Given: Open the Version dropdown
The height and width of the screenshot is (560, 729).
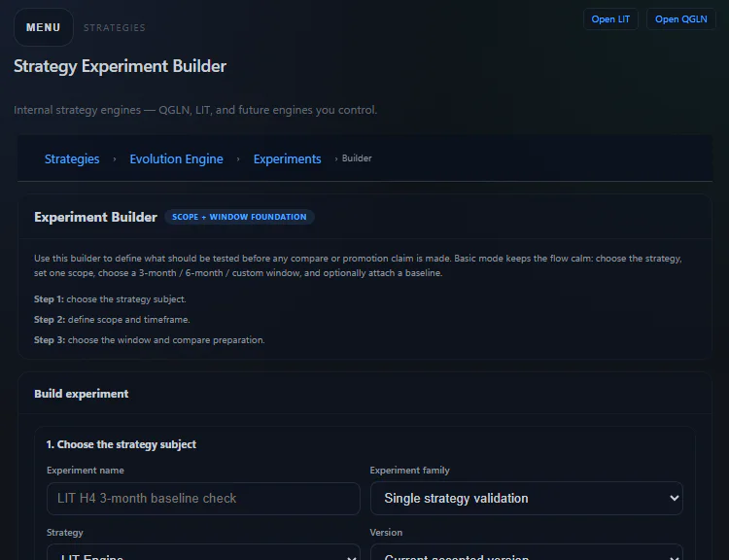Looking at the screenshot, I should (526, 552).
